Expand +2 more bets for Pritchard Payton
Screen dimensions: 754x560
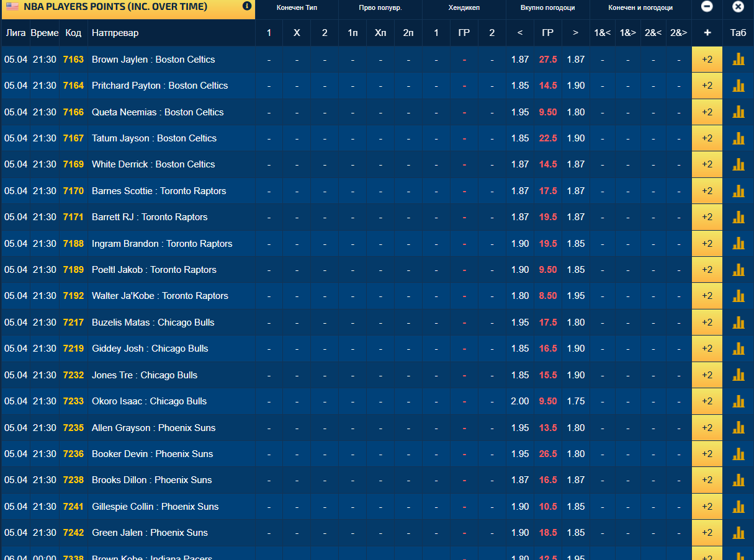click(707, 86)
